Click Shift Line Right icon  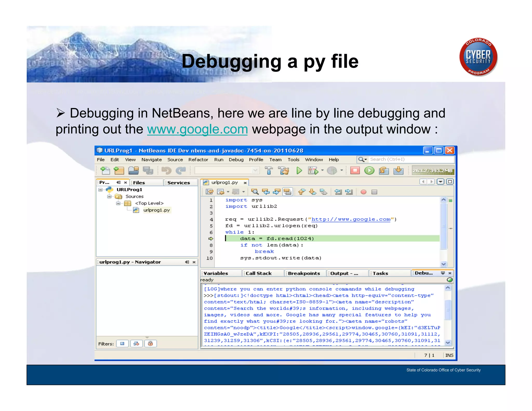point(349,192)
